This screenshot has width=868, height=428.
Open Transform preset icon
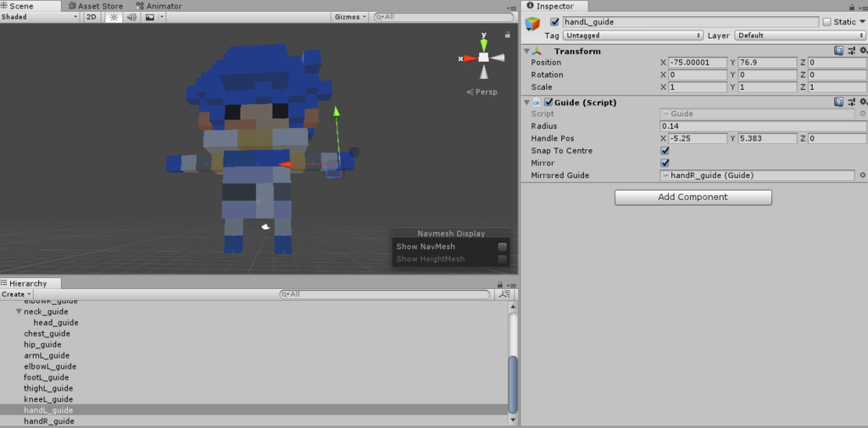tap(851, 51)
